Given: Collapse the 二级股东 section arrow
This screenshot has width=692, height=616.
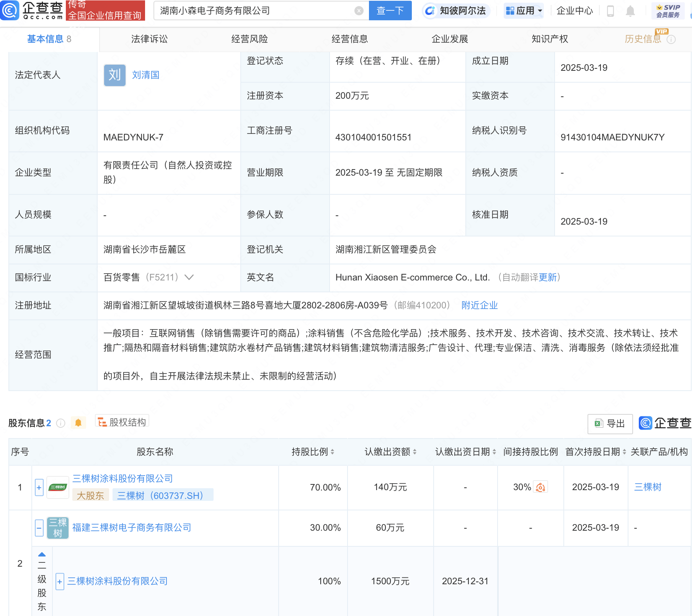Looking at the screenshot, I should [42, 554].
